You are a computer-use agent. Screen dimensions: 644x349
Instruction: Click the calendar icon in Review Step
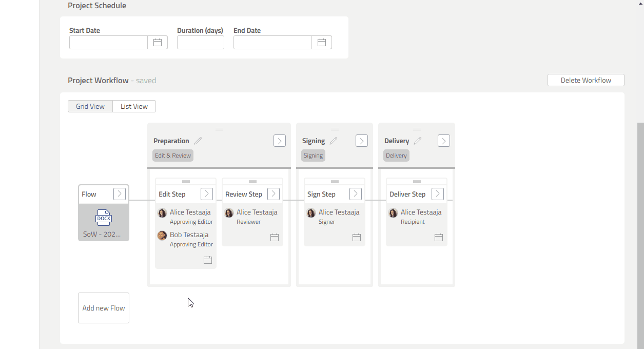click(275, 238)
